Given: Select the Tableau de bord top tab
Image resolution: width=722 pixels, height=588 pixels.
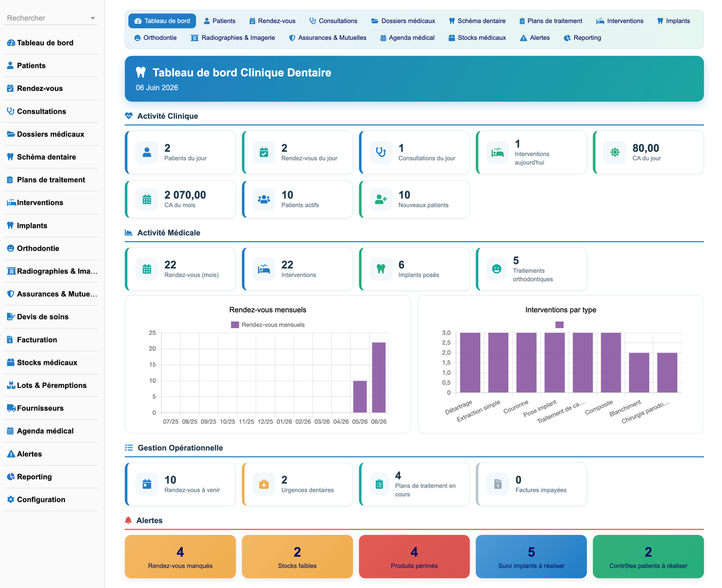Looking at the screenshot, I should coord(162,21).
